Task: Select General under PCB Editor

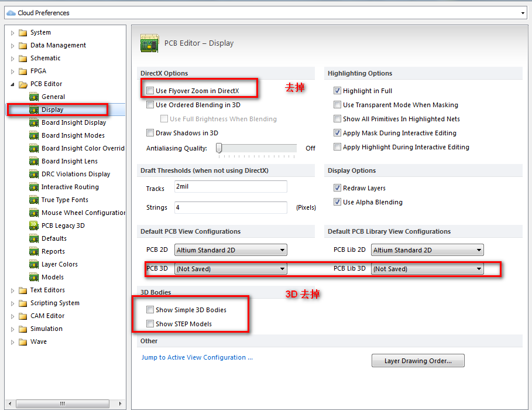Action: (53, 97)
